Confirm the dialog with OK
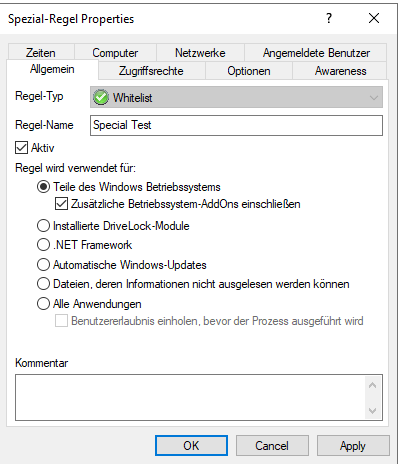The height and width of the screenshot is (464, 399). 191,445
